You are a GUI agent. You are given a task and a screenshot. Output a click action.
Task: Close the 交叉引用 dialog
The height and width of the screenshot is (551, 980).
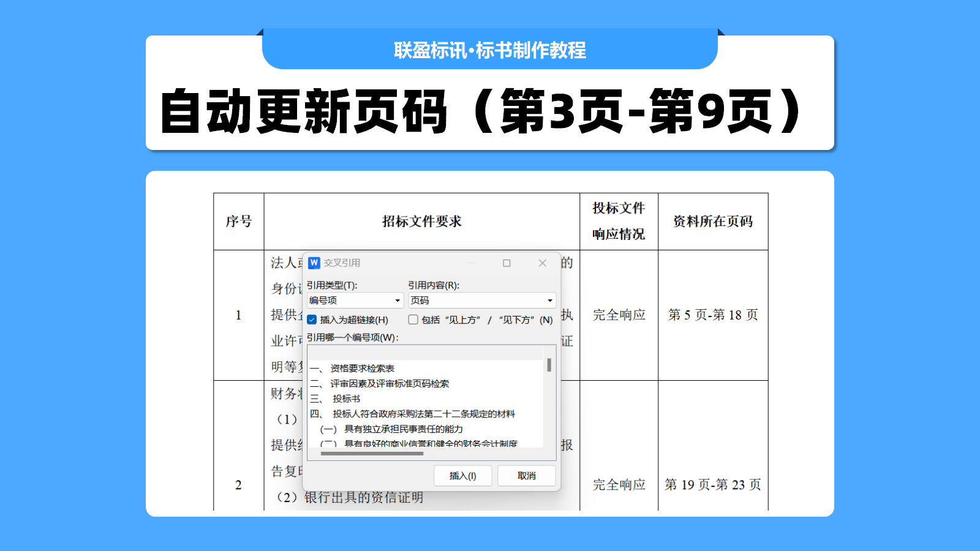click(x=542, y=263)
